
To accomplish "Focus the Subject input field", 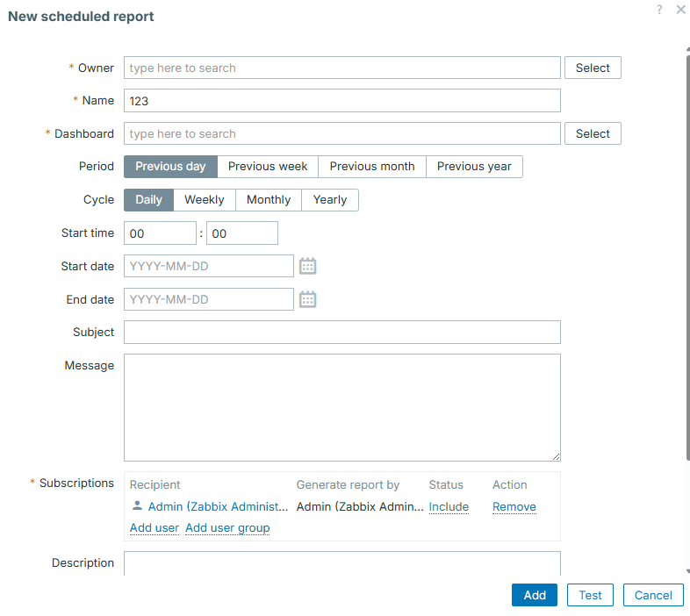I will coord(342,333).
